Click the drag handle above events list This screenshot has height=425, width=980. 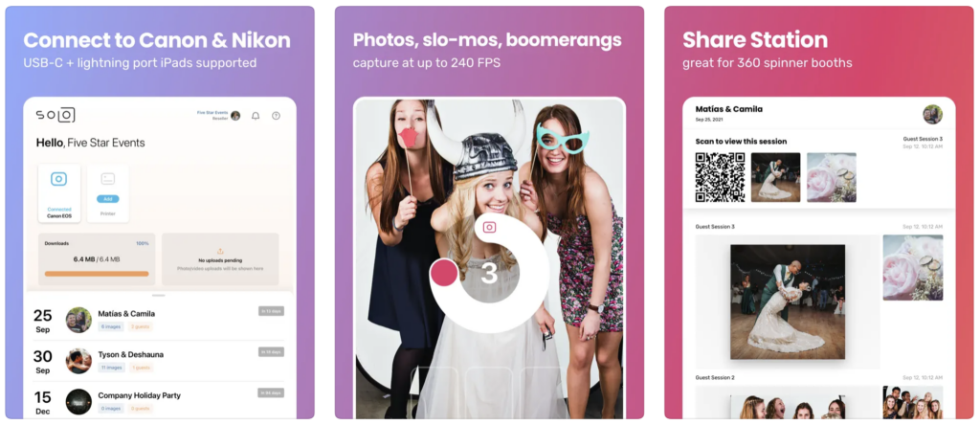(159, 295)
